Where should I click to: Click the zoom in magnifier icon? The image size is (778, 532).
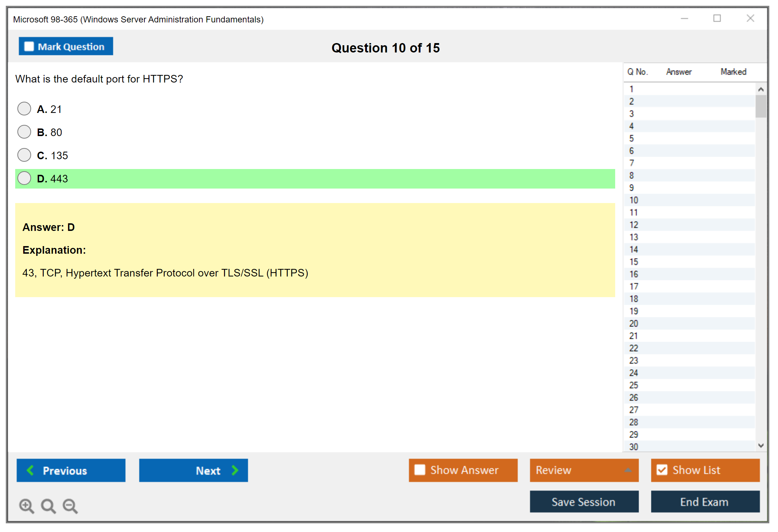coord(26,506)
